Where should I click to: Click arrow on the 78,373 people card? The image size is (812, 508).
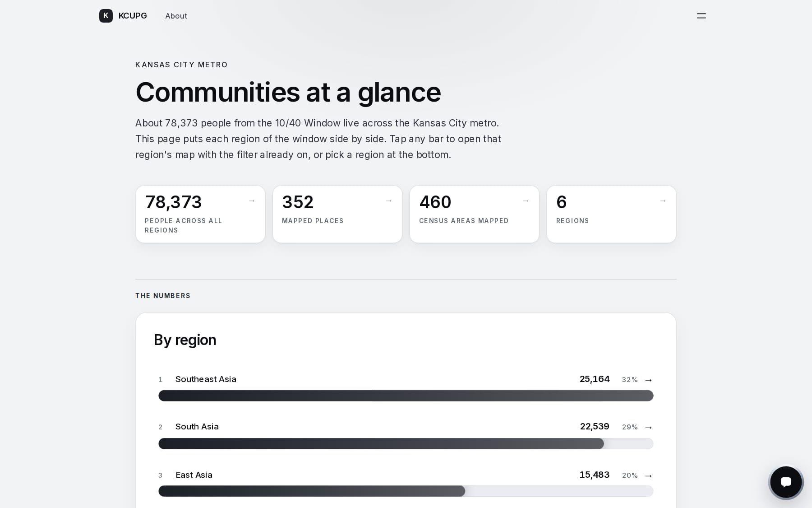click(252, 201)
